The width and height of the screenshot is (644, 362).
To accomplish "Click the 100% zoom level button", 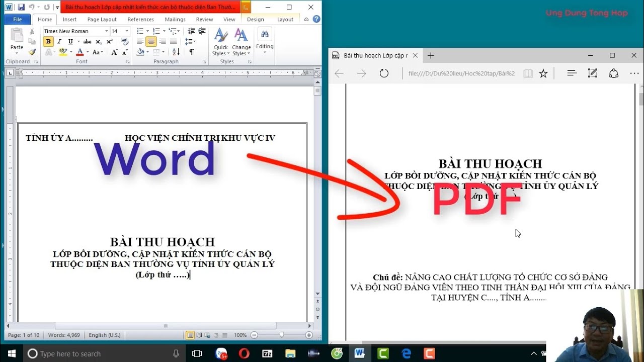I will click(240, 335).
